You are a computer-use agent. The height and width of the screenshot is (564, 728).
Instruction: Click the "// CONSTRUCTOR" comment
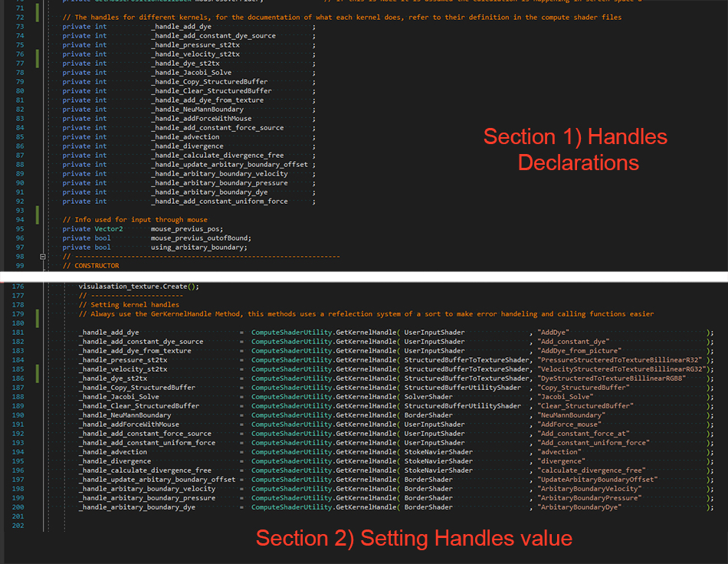point(90,265)
